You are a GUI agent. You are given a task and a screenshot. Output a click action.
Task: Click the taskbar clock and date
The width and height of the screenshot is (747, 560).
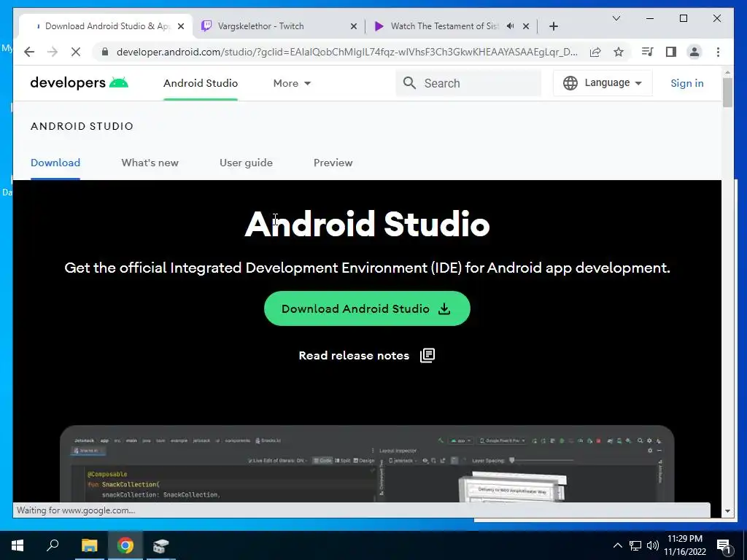tap(685, 545)
